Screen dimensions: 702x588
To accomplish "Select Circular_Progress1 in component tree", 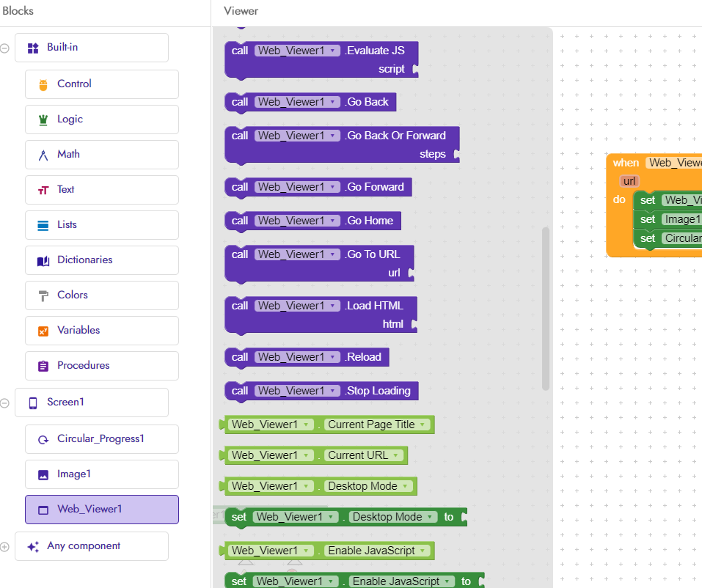I will pyautogui.click(x=102, y=439).
